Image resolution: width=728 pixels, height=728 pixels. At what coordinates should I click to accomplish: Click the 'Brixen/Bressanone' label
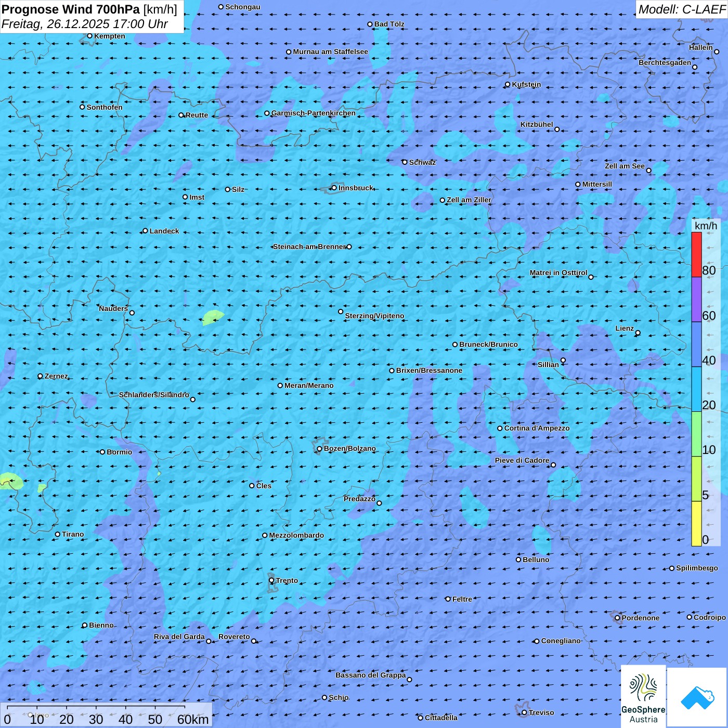pos(430,370)
